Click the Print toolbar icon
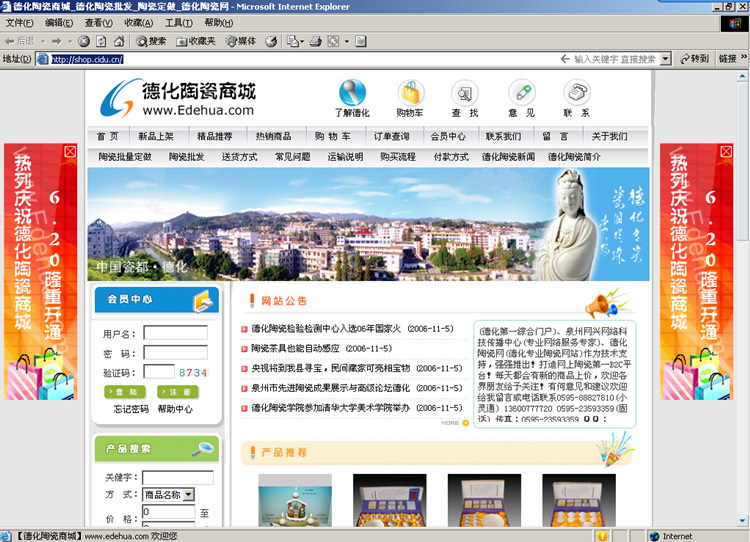 316,41
